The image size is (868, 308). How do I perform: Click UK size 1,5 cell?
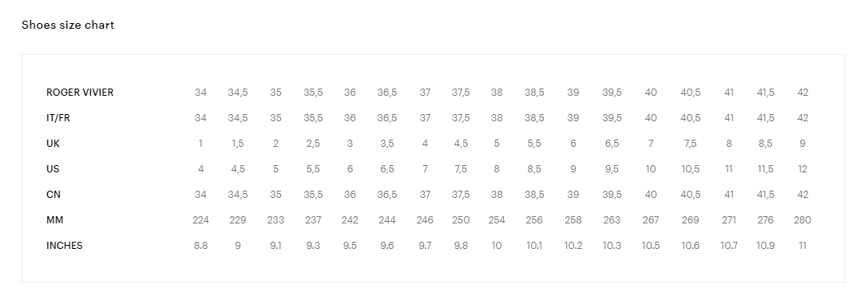coord(238,143)
